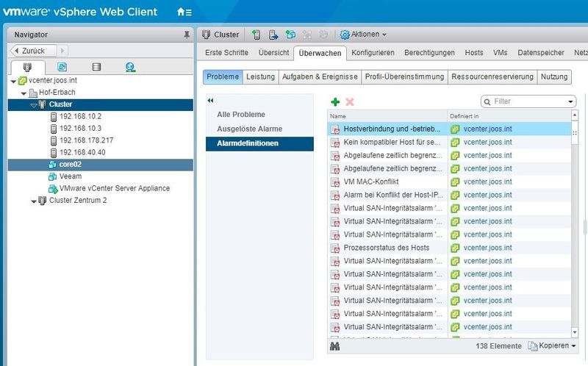588x366 pixels.
Task: Open Storage navigator tab
Action: point(96,67)
